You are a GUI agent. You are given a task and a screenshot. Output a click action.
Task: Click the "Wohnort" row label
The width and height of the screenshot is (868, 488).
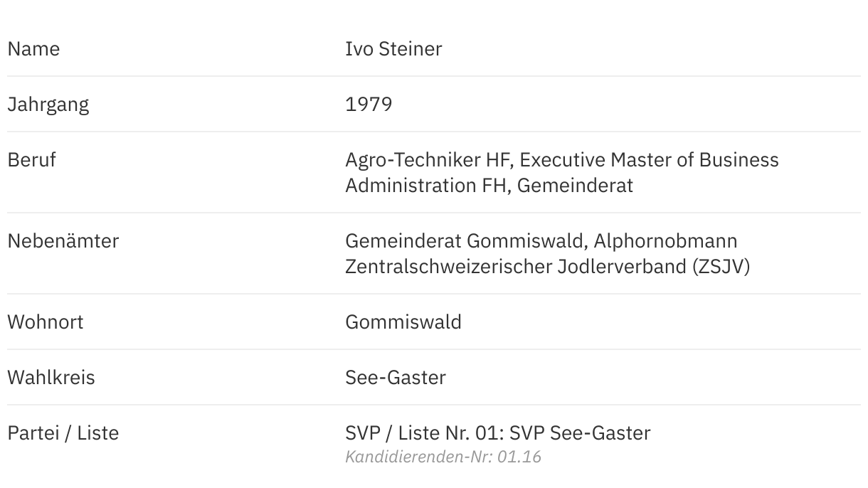pos(46,322)
